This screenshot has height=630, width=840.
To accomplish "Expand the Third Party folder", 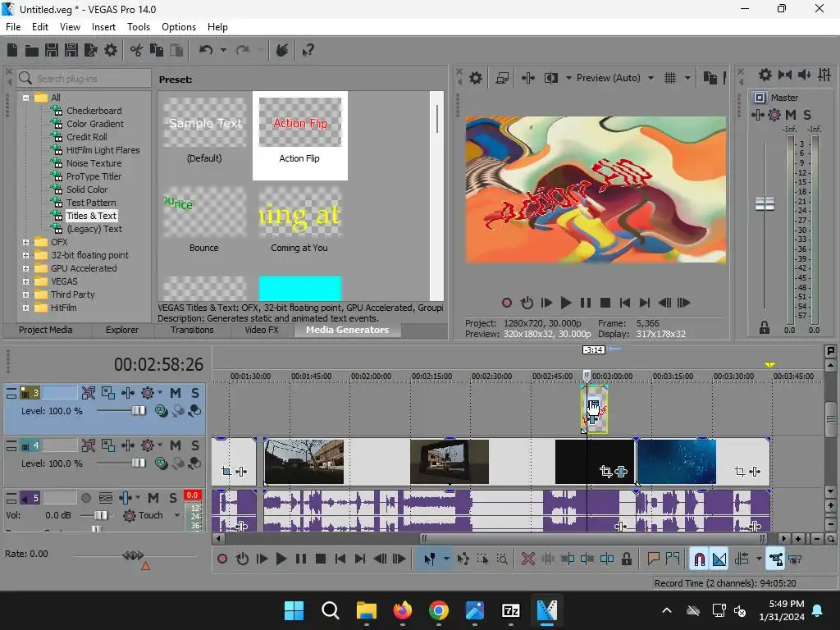I will point(25,294).
